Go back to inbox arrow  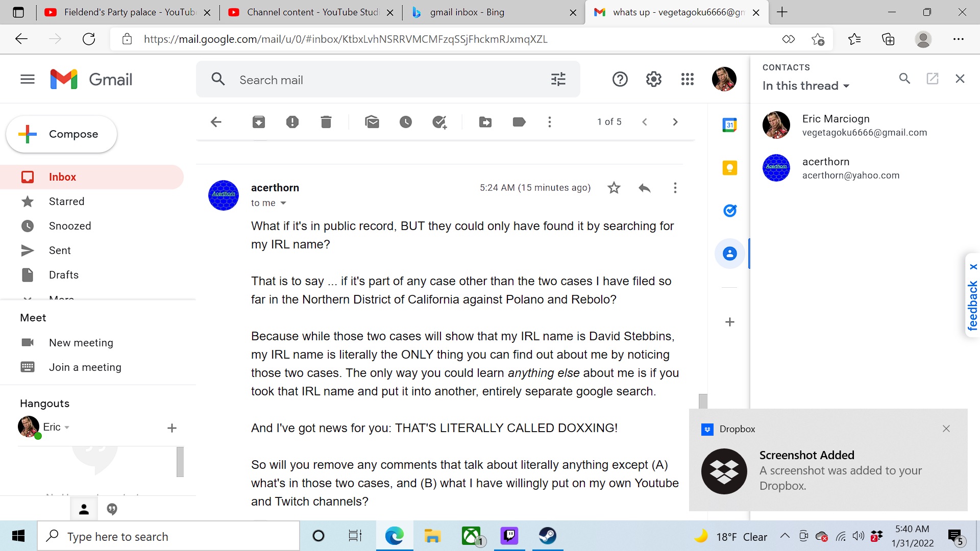coord(216,122)
